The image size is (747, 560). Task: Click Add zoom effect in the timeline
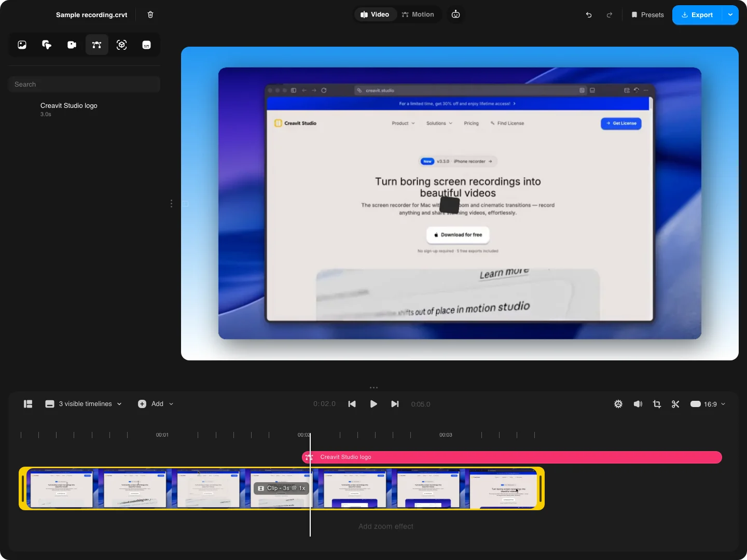386,526
